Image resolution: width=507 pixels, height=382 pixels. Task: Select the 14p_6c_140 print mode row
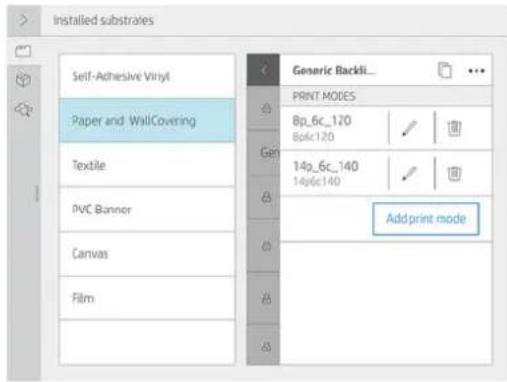tap(333, 174)
